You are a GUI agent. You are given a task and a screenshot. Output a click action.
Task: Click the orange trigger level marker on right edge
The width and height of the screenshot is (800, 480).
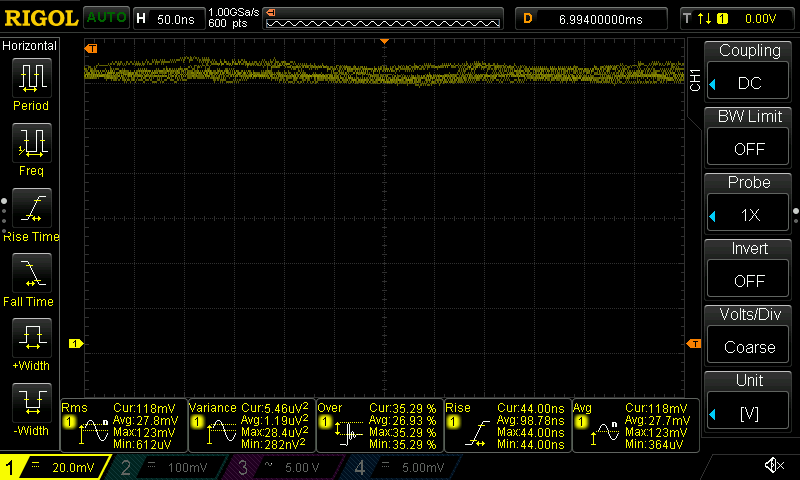click(x=694, y=344)
